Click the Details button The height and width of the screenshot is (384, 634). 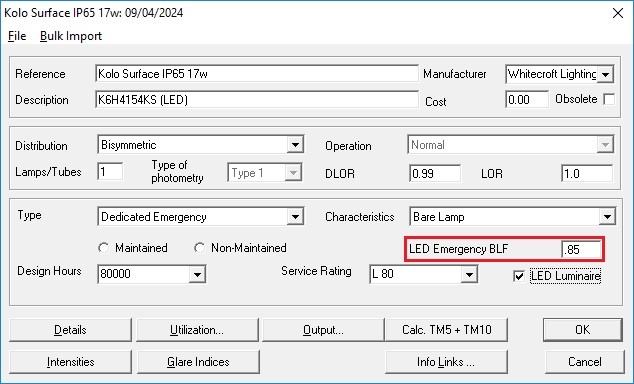click(x=70, y=330)
